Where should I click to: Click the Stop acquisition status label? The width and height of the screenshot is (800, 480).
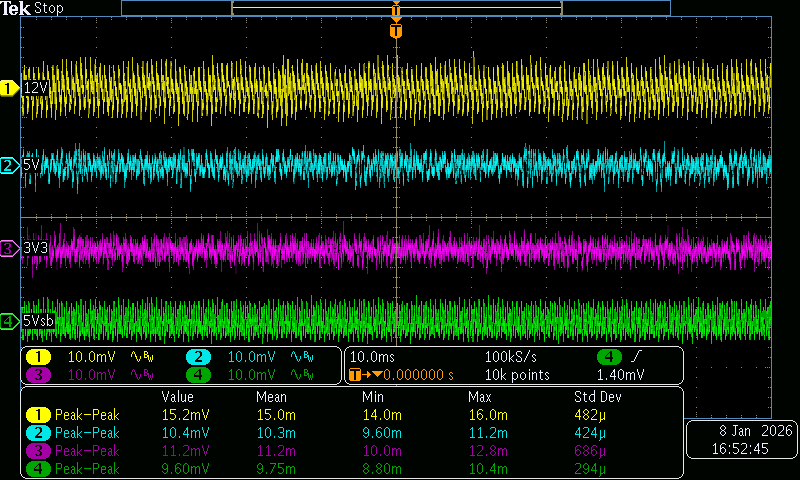pyautogui.click(x=48, y=8)
